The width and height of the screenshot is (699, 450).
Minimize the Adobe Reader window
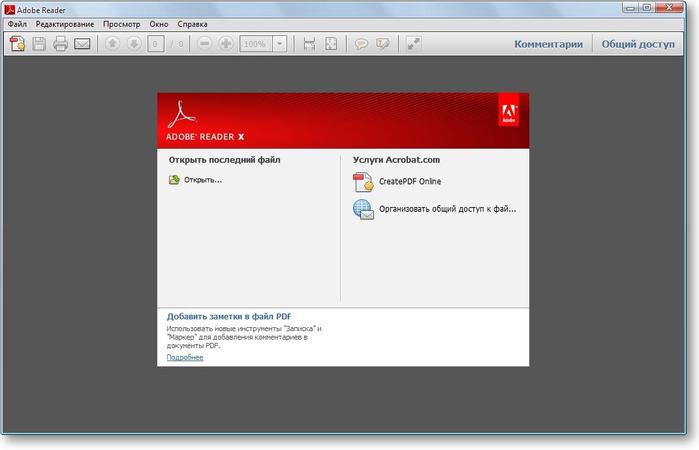[630, 8]
